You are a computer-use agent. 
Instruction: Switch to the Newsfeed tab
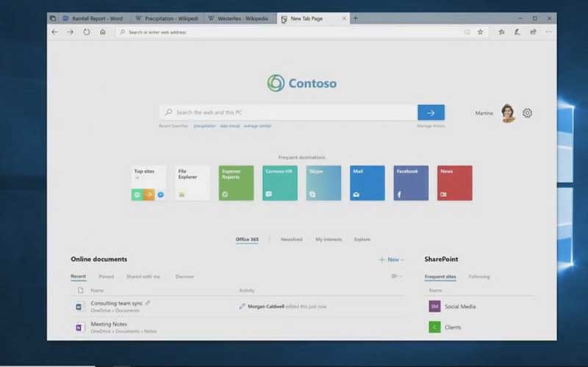pyautogui.click(x=291, y=240)
